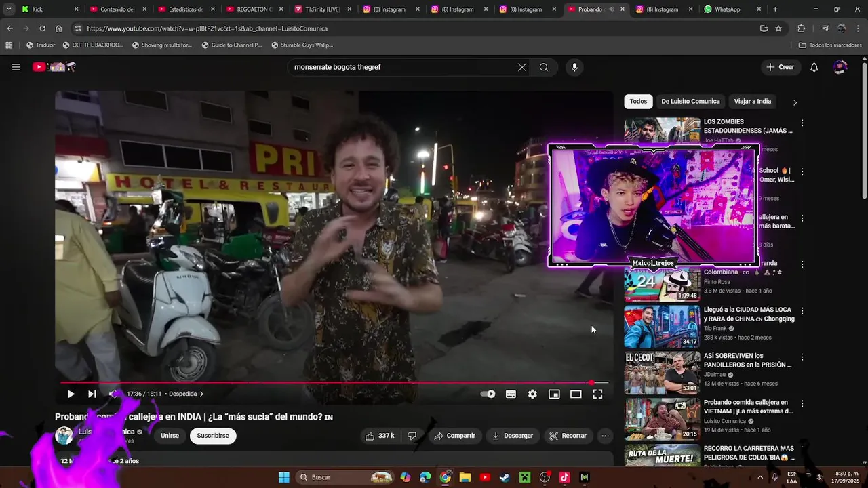
Task: Start voice search with the microphone
Action: (574, 67)
